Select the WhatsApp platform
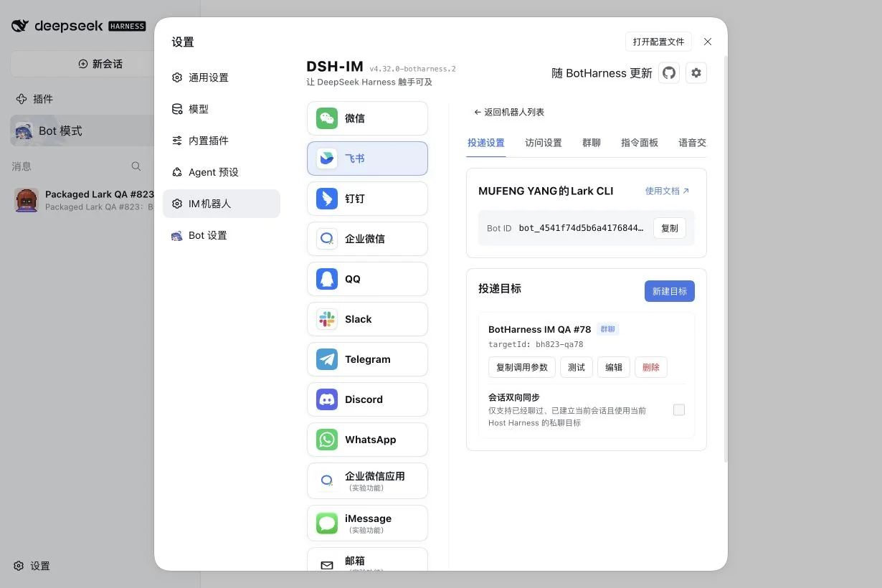The image size is (882, 588). tap(367, 440)
